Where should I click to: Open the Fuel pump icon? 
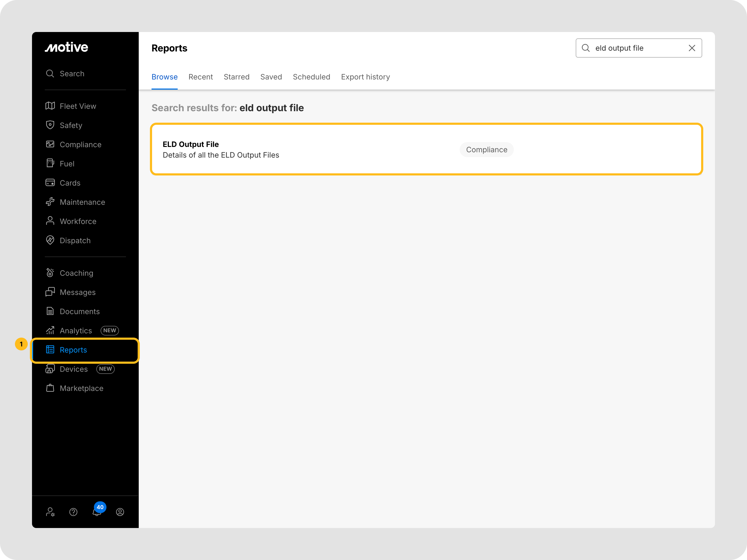coord(50,163)
